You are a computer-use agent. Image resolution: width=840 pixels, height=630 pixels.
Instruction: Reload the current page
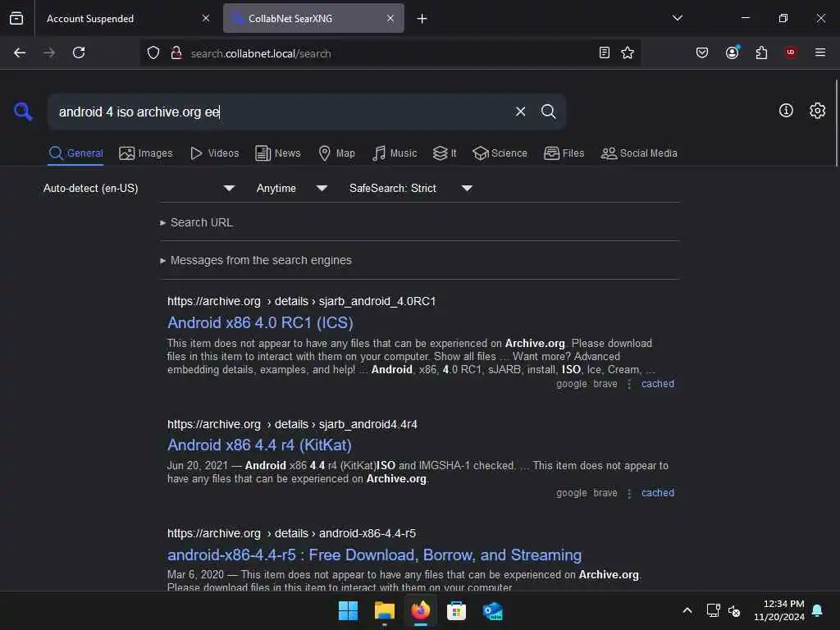pyautogui.click(x=79, y=52)
